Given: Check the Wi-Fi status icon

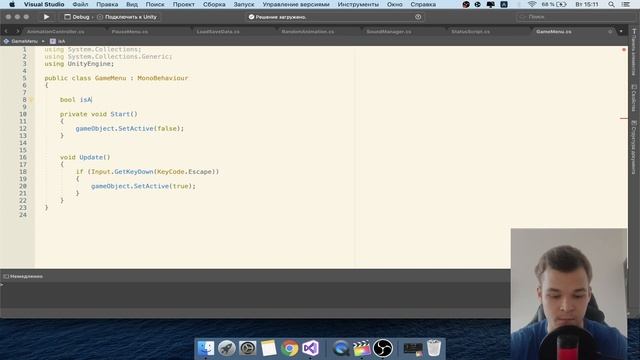Looking at the screenshot, I should click(x=532, y=4).
